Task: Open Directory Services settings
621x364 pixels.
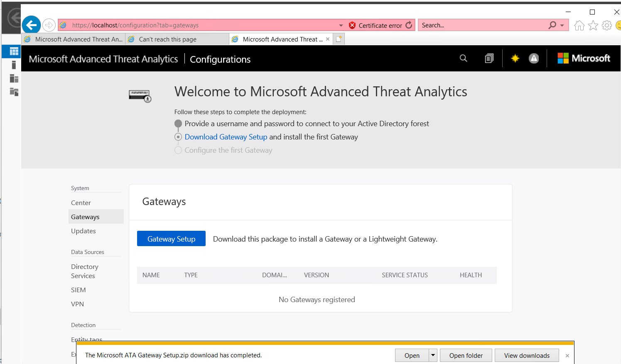Action: coord(85,271)
